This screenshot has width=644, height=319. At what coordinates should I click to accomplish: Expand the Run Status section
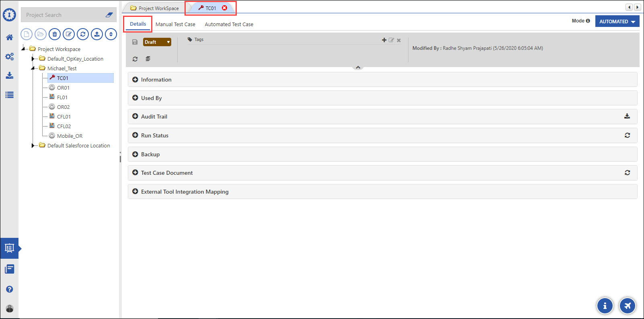tap(135, 135)
